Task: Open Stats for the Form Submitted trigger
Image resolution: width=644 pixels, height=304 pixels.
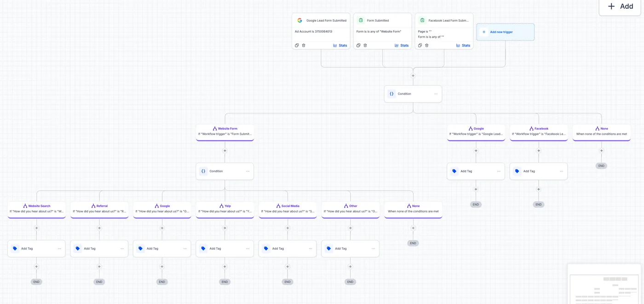Action: click(x=402, y=45)
